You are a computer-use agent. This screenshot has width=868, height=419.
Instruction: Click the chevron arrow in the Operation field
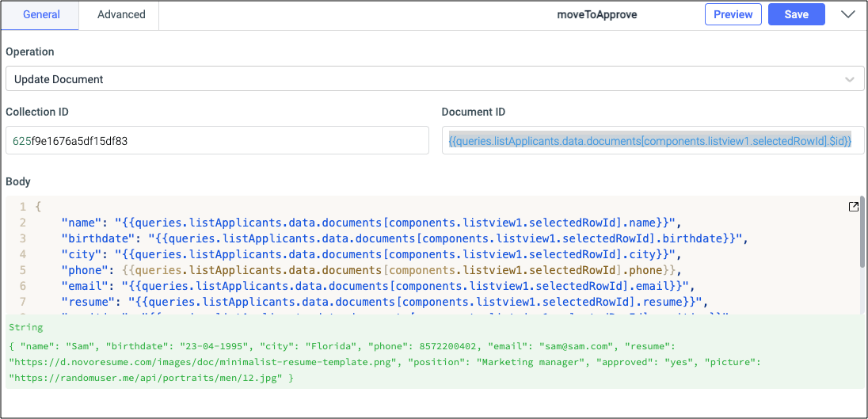pyautogui.click(x=850, y=79)
